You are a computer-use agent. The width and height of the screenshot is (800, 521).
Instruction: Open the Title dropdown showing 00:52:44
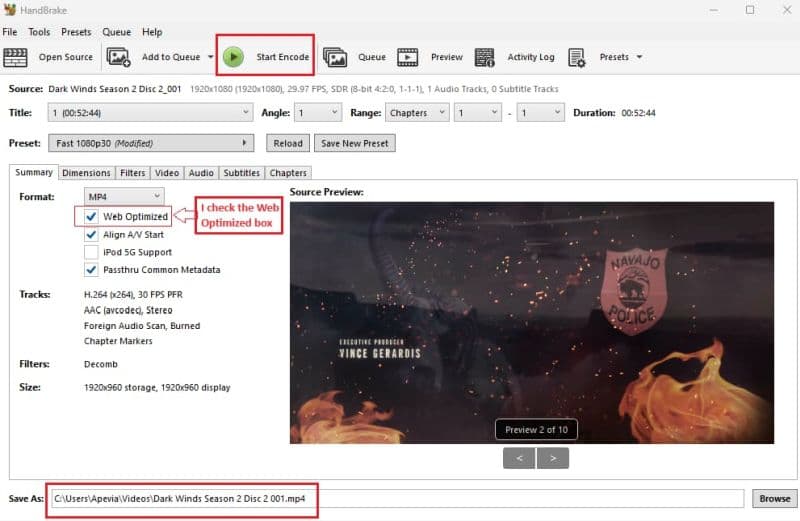pos(151,113)
